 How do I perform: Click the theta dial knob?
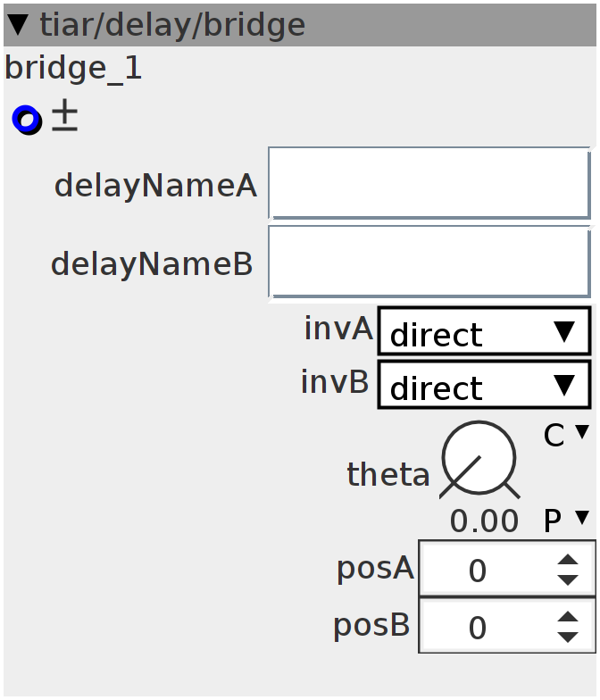(x=479, y=459)
